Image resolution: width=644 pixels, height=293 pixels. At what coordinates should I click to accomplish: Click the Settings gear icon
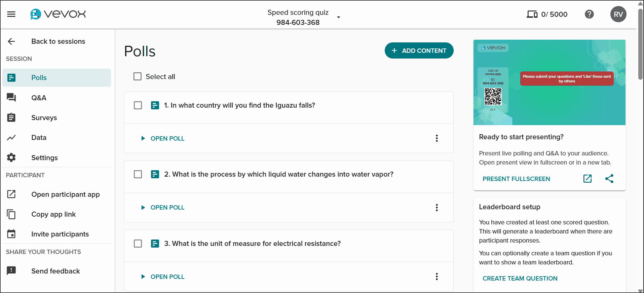tap(11, 157)
